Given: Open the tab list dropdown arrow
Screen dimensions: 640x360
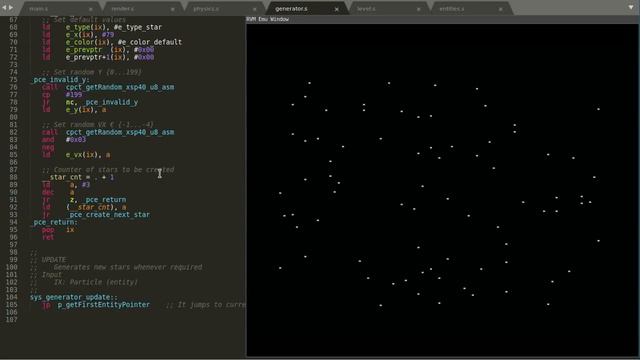Looking at the screenshot, I should [631, 7].
